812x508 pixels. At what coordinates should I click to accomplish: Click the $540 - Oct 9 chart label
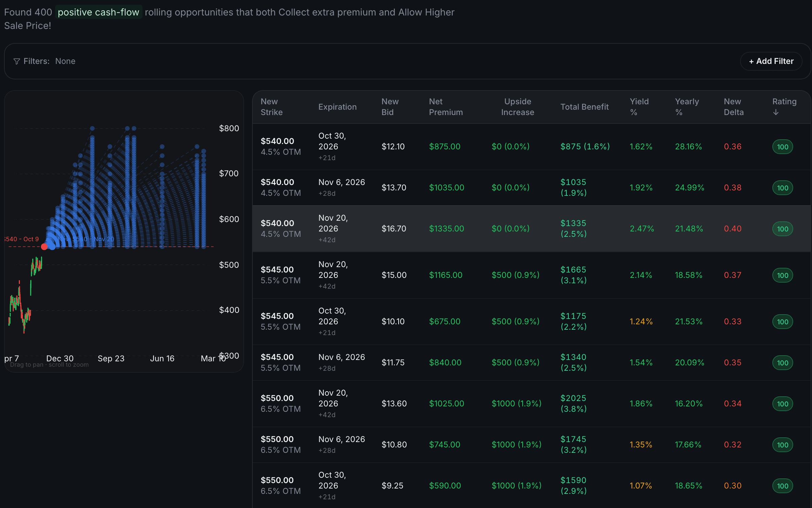click(x=22, y=239)
